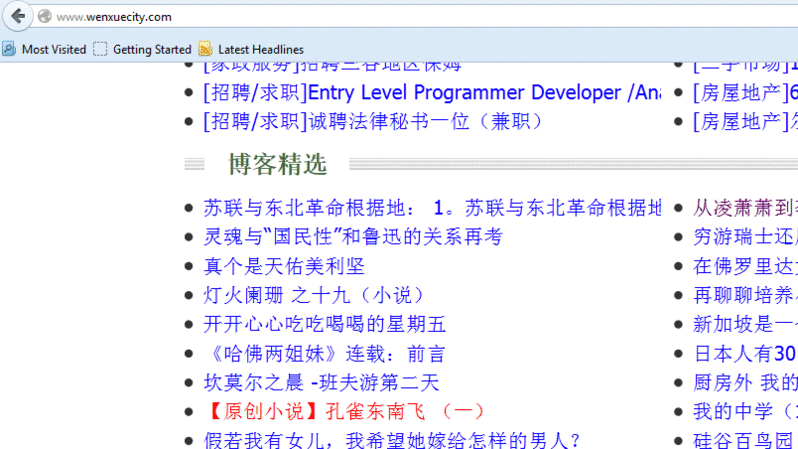Open 《哈佛两姐妹》连载：前言 link
798x449 pixels.
[324, 353]
